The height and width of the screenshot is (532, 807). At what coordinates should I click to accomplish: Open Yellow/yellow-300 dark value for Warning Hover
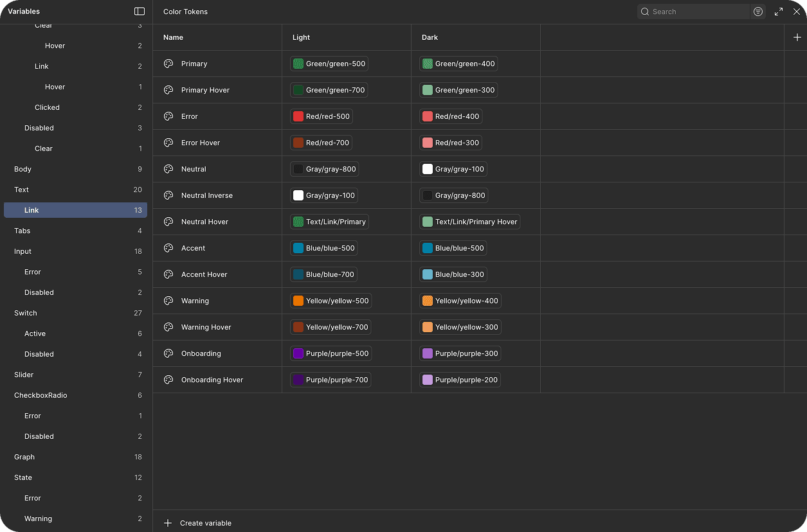pyautogui.click(x=460, y=327)
